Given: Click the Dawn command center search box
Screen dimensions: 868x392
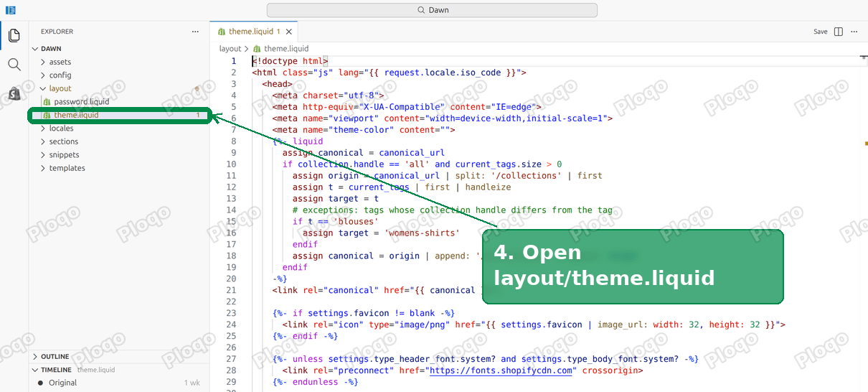Looking at the screenshot, I should tap(432, 10).
